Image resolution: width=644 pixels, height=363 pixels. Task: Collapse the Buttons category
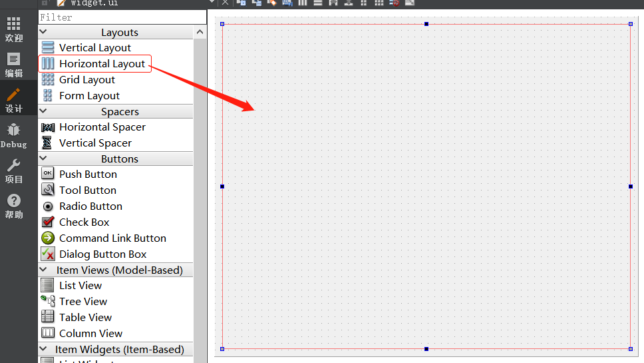(x=43, y=159)
